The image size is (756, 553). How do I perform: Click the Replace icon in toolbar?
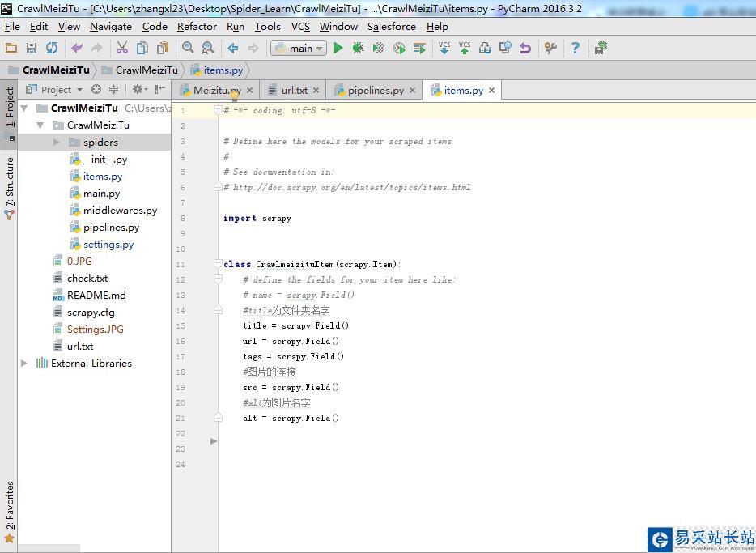(x=208, y=48)
